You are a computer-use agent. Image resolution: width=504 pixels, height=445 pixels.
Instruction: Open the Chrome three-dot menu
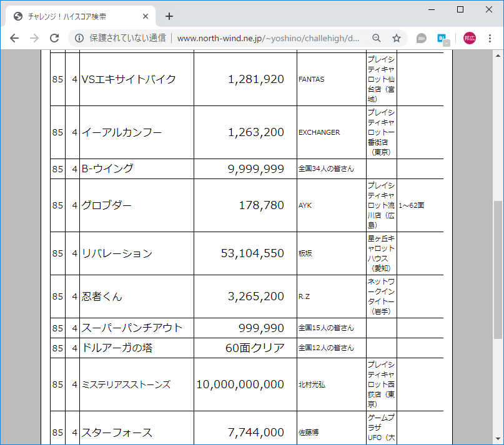(x=490, y=38)
